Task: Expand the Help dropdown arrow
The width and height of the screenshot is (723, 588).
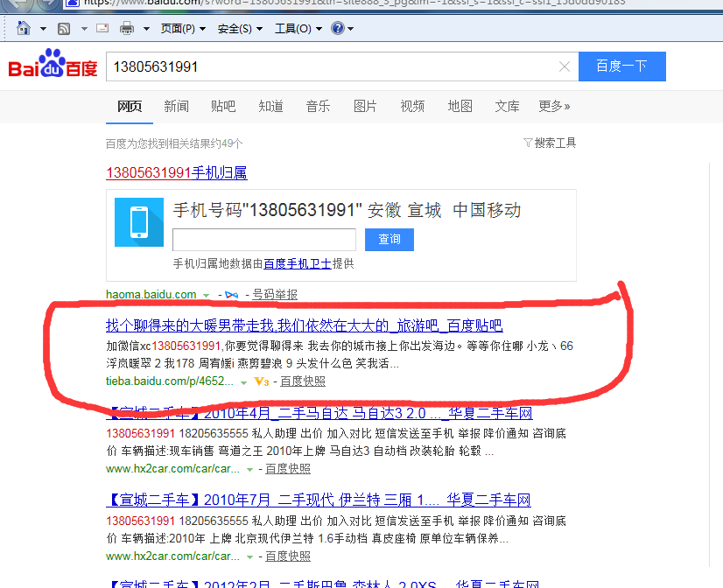Action: point(350,29)
